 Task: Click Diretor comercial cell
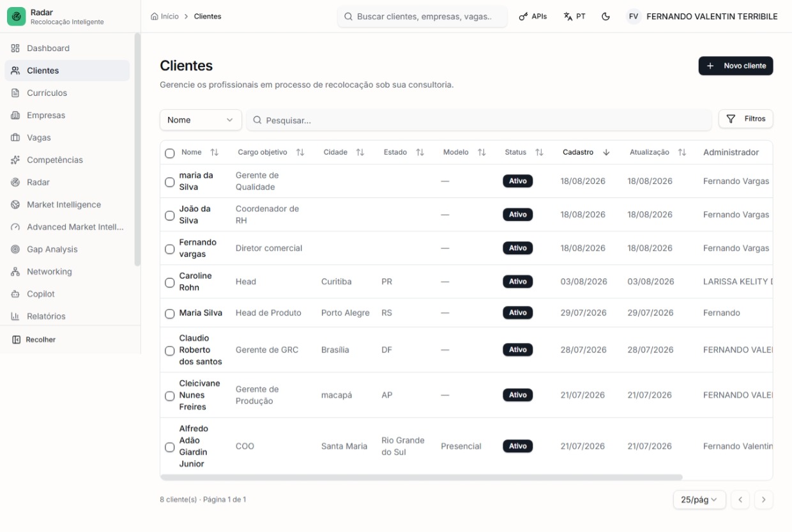pyautogui.click(x=269, y=248)
